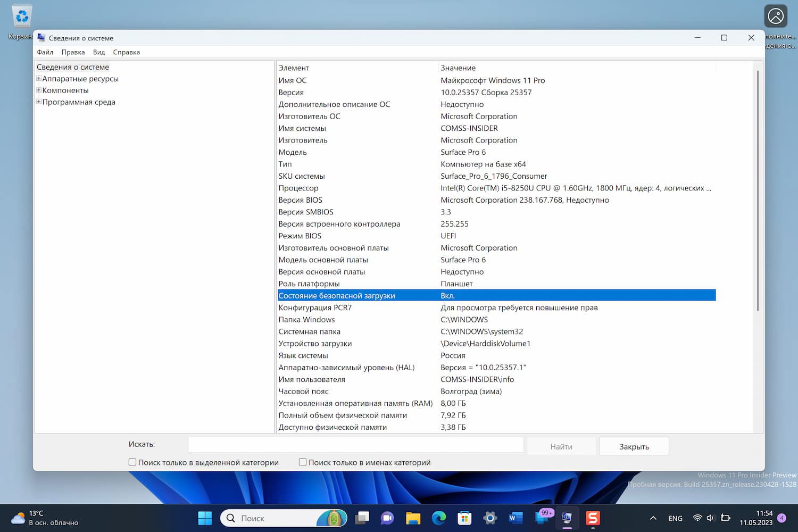Click the Wi-Fi network tray icon
Image resolution: width=798 pixels, height=532 pixels.
[x=697, y=518]
